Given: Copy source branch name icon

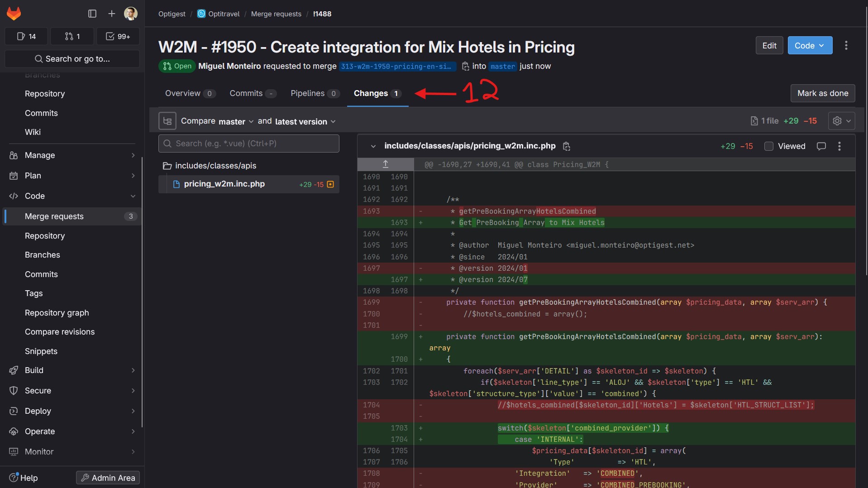Looking at the screenshot, I should [x=465, y=67].
